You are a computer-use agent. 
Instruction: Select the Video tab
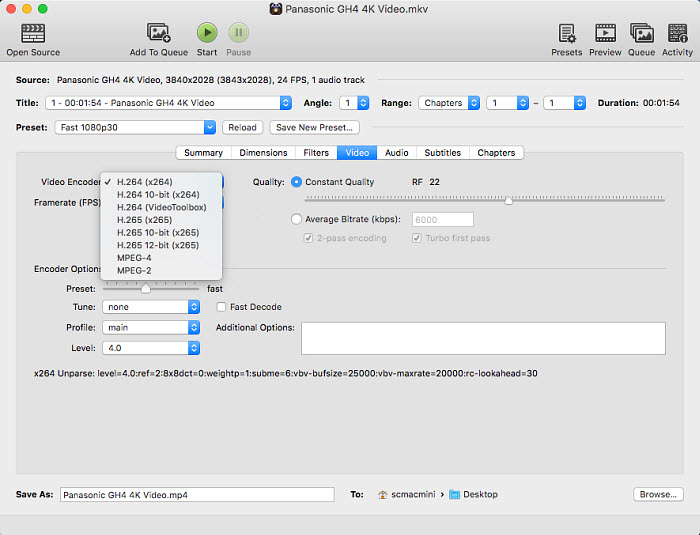coord(357,153)
